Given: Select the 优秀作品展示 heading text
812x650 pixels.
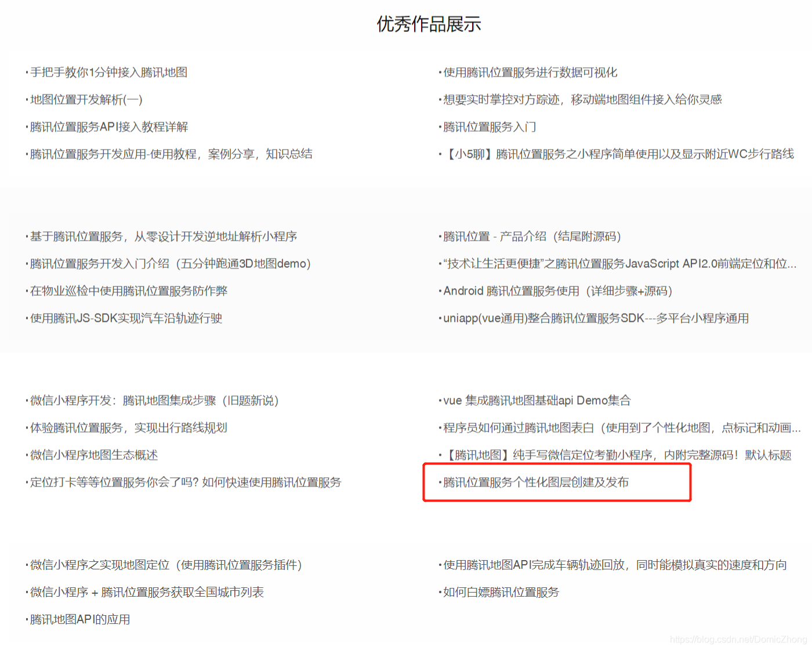Looking at the screenshot, I should (x=429, y=24).
